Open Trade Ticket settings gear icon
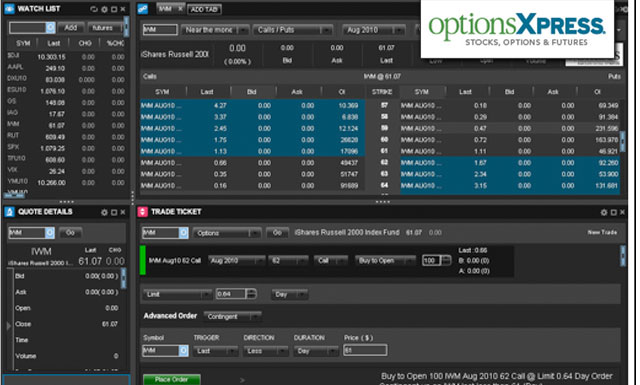 coord(604,212)
